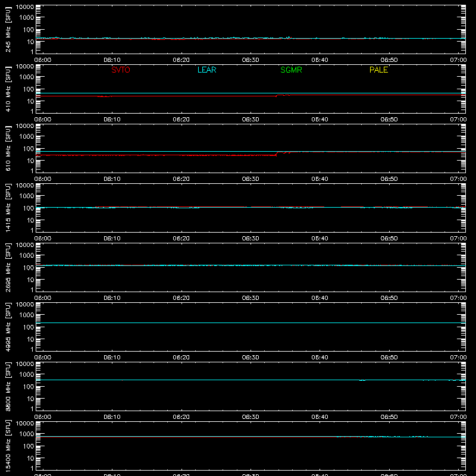Click 06:30 time label below 245 MHz plot

[x=250, y=60]
